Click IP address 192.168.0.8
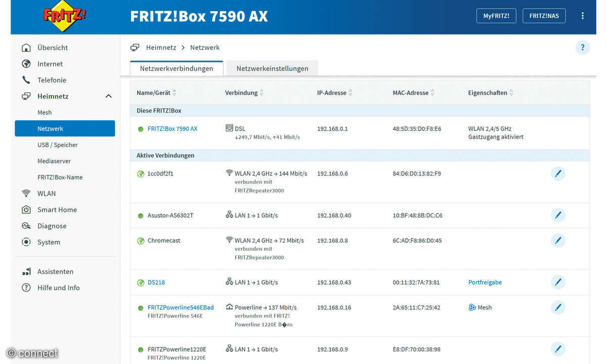The width and height of the screenshot is (607, 364). point(332,241)
